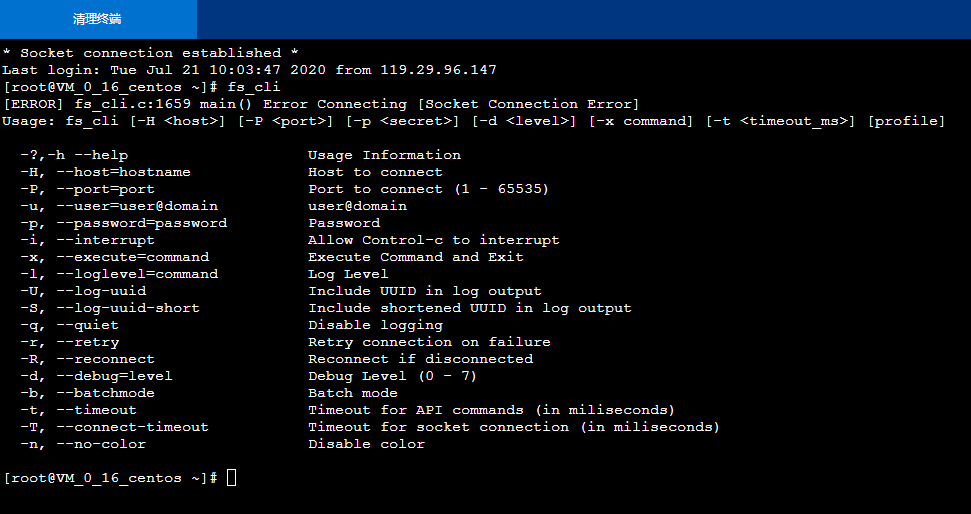Image resolution: width=971 pixels, height=514 pixels.
Task: Click the dark blue header bar area
Action: [x=580, y=19]
